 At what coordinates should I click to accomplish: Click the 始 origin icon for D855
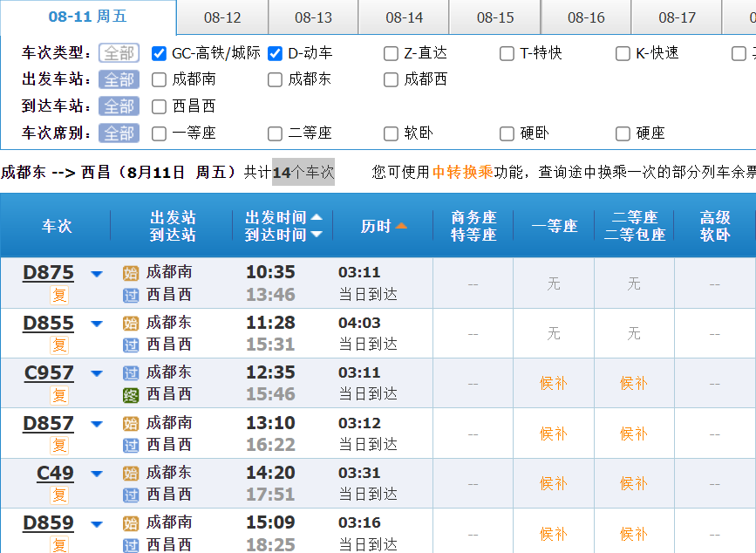click(x=131, y=324)
